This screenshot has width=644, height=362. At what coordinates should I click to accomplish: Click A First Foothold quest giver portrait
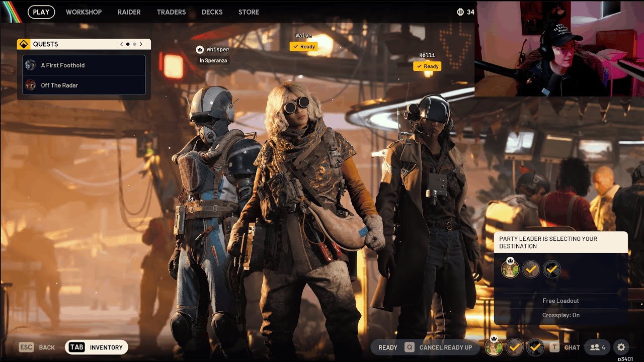tap(31, 65)
